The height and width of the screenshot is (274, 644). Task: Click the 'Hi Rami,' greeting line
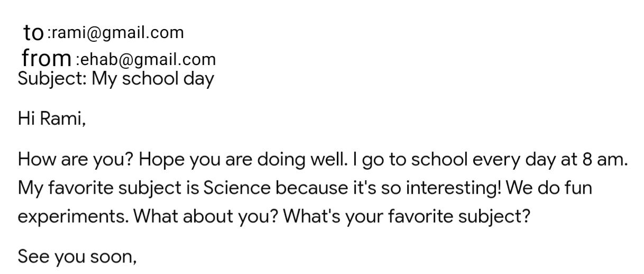tap(51, 118)
